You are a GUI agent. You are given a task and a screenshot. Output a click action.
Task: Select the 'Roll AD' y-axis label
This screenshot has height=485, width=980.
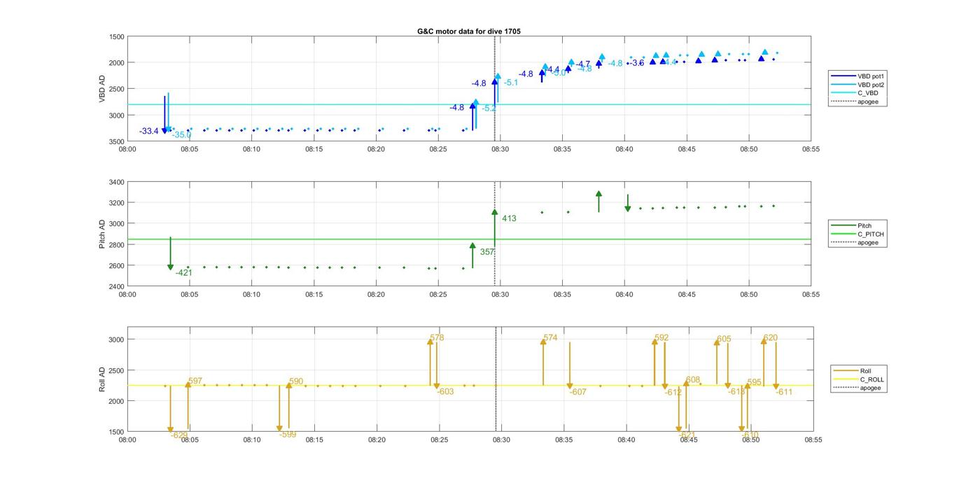[x=102, y=379]
